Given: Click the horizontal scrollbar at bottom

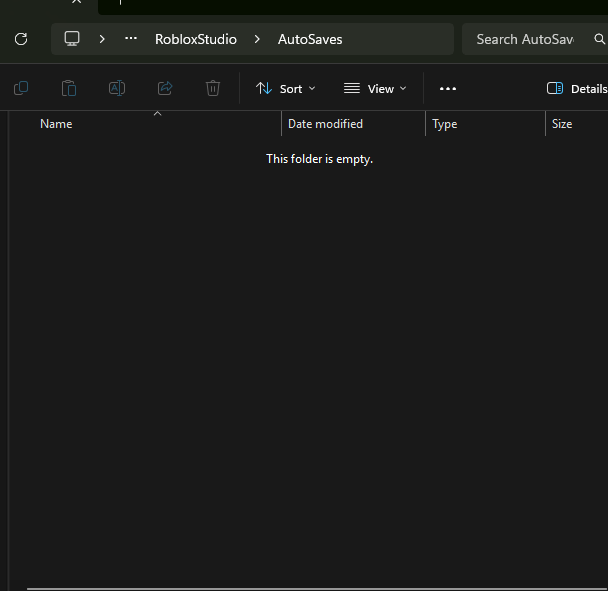Looking at the screenshot, I should tap(317, 589).
